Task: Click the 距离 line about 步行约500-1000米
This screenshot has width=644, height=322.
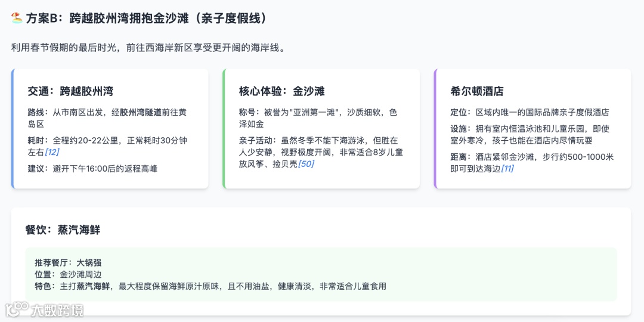Action: (x=532, y=163)
